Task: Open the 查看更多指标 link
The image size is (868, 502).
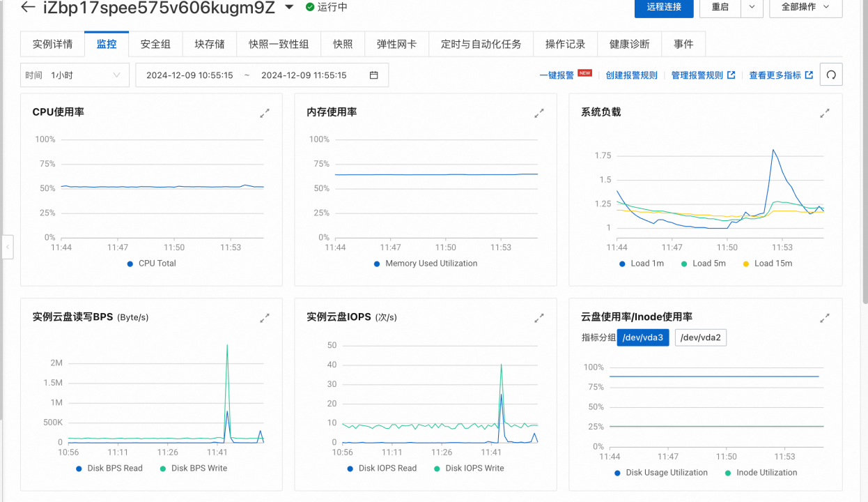Action: [x=781, y=75]
